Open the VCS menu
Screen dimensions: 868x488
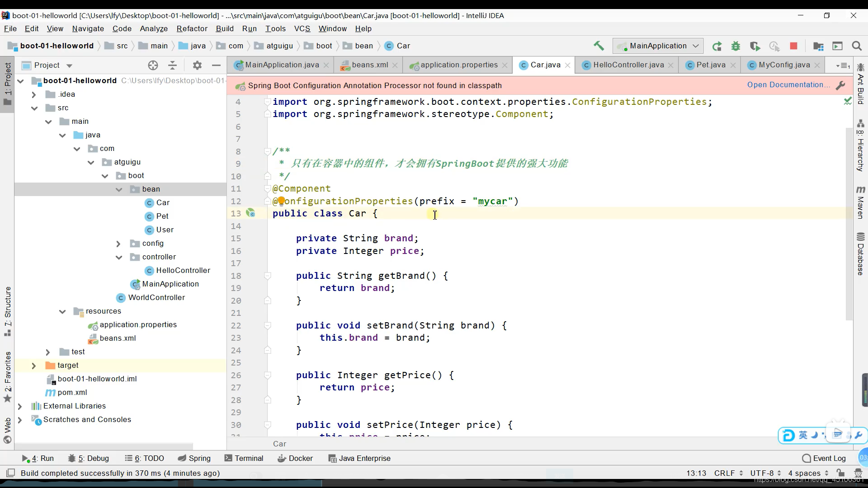302,28
